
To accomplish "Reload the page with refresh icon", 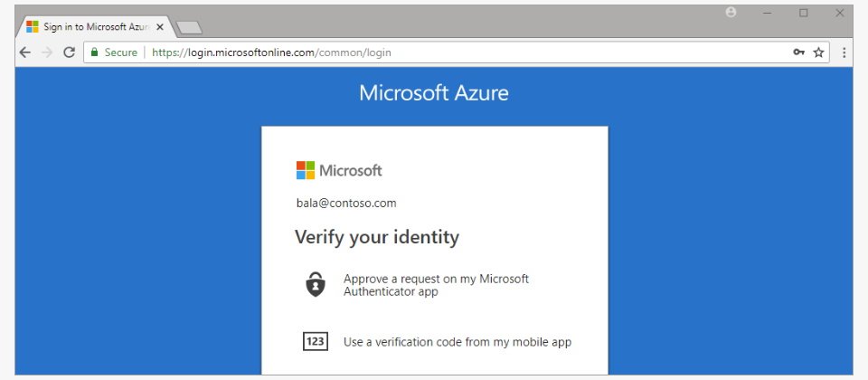I will tap(70, 52).
